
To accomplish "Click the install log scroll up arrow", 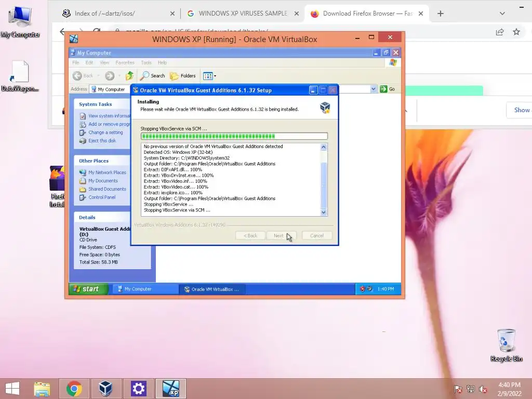I will pos(323,147).
